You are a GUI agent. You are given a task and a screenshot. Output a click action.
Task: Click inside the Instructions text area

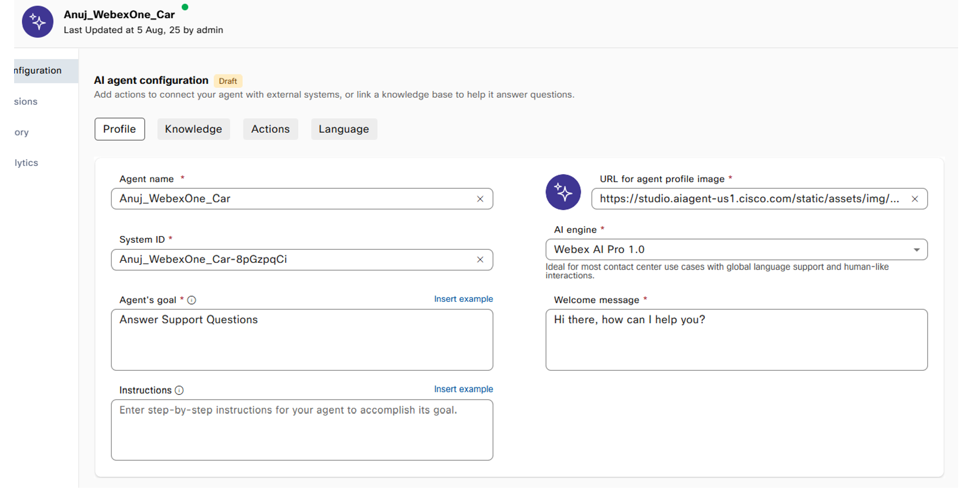[x=302, y=430]
